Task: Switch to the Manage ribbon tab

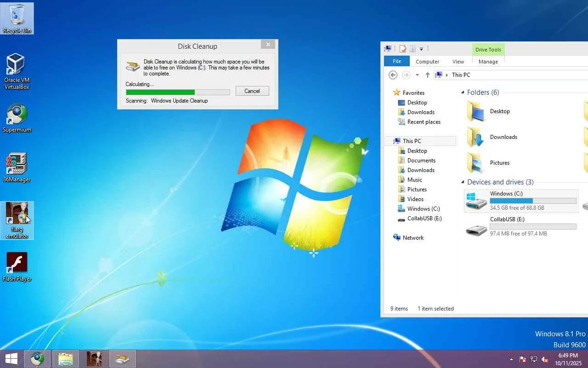Action: [x=488, y=62]
